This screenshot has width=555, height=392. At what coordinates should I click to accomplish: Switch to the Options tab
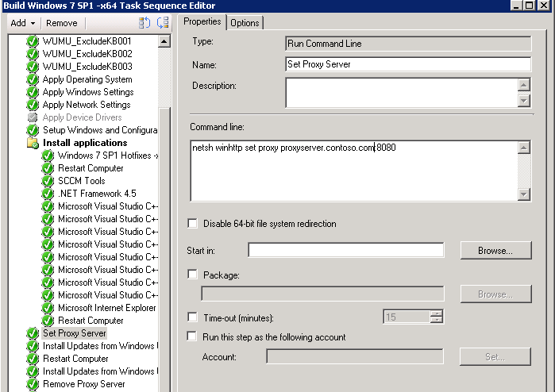point(245,22)
